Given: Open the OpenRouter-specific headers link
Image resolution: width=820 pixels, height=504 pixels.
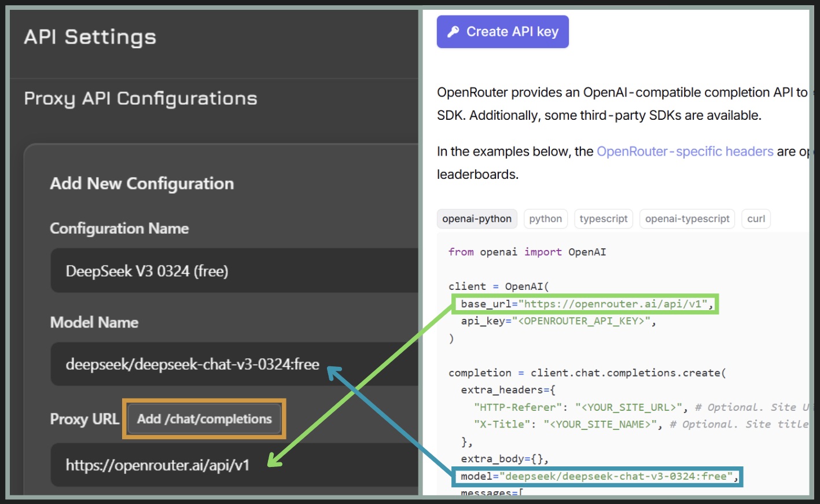Looking at the screenshot, I should coord(685,152).
